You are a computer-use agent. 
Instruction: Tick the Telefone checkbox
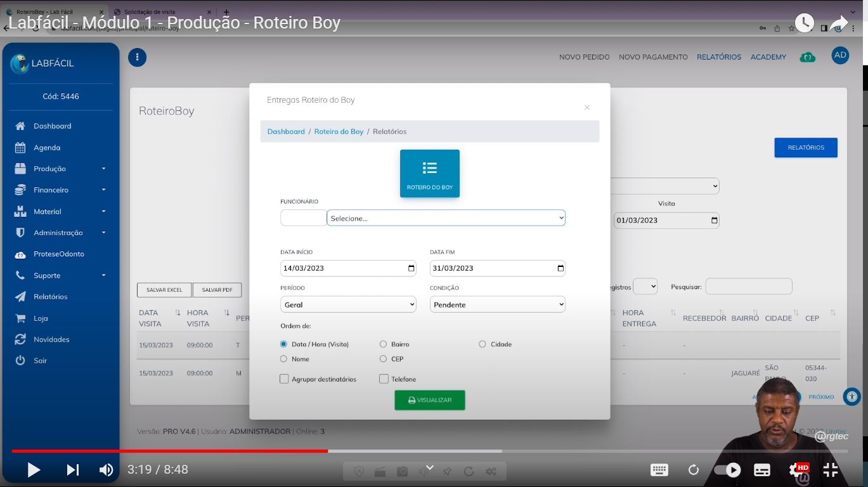tap(384, 379)
